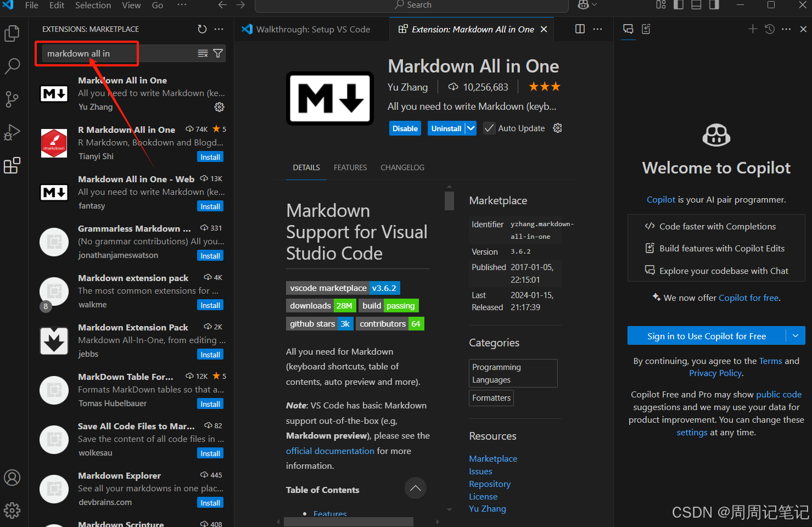Open the Repository resource link

tap(490, 484)
